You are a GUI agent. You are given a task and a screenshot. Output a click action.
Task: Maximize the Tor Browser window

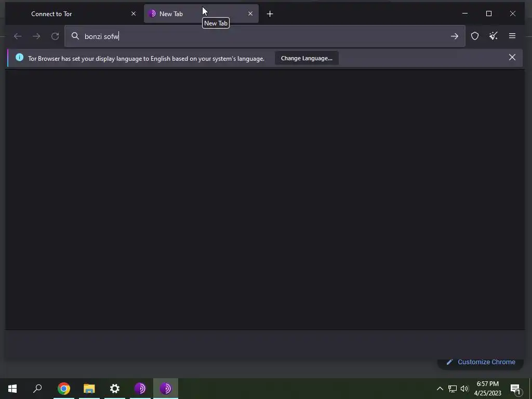pos(488,14)
